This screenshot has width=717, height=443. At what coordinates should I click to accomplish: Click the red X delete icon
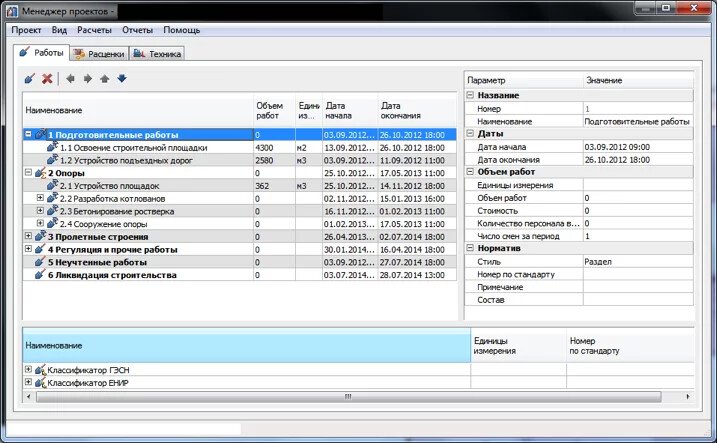[x=47, y=78]
